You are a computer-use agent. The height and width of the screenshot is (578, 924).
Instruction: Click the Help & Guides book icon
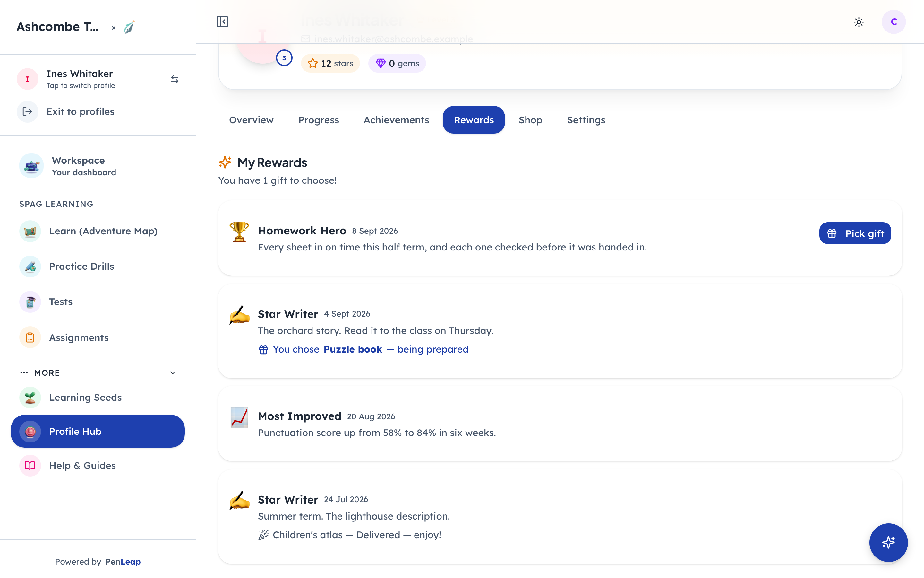(30, 466)
